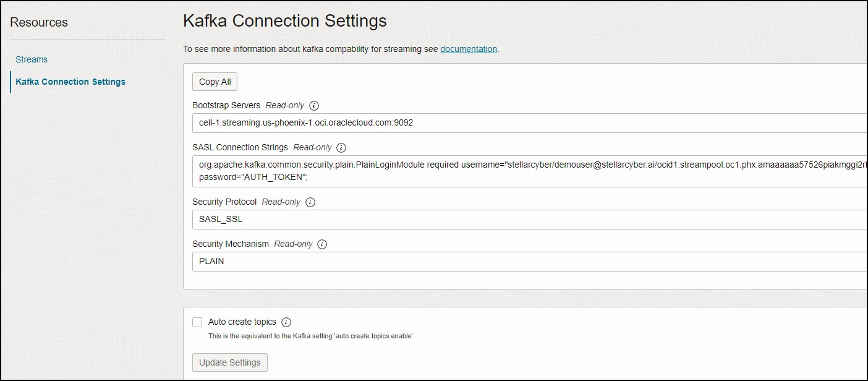The width and height of the screenshot is (868, 381).
Task: Click the Update Settings button
Action: pyautogui.click(x=230, y=362)
